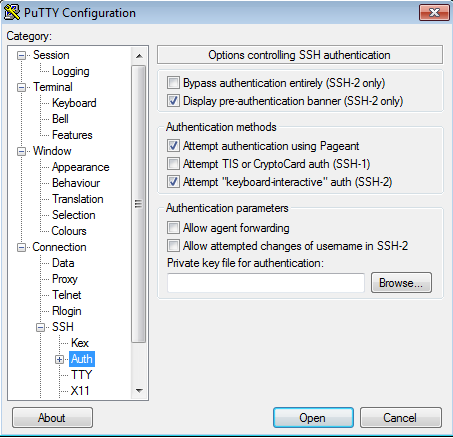Collapse the Window tree node
The width and height of the screenshot is (453, 438).
tap(21, 151)
